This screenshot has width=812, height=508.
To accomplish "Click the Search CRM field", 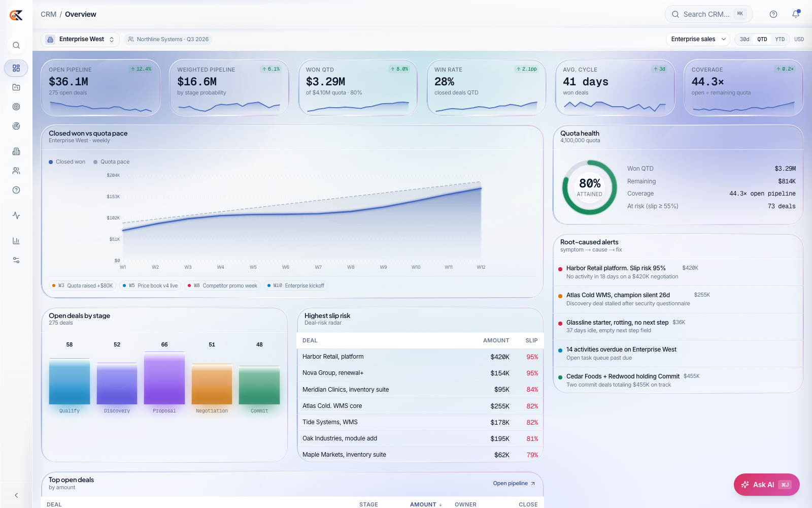I will (708, 14).
